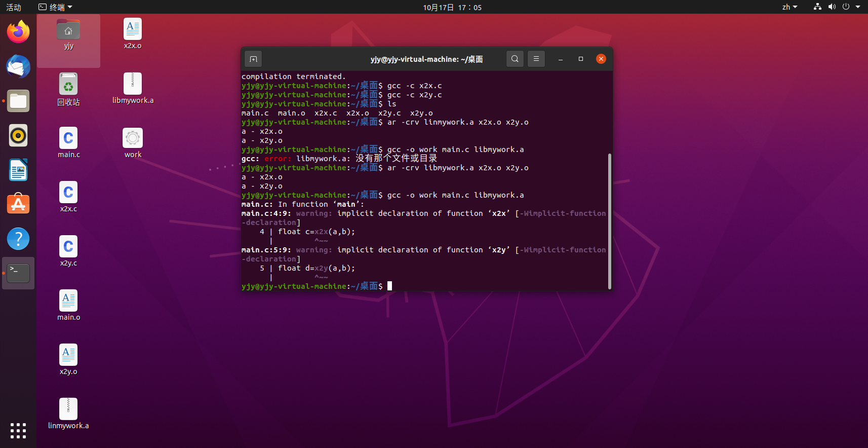Screen dimensions: 868x448
Task: Select the libmywork.a archive icon
Action: tap(133, 89)
